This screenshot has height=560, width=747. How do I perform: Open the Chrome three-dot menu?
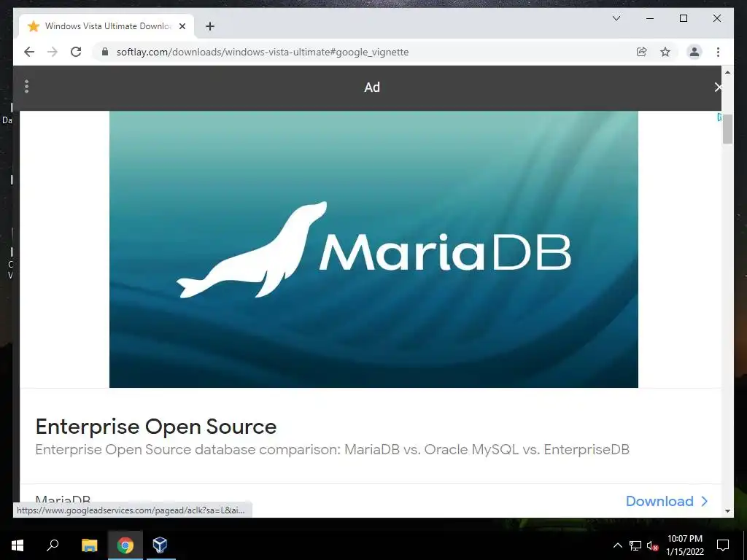point(718,52)
